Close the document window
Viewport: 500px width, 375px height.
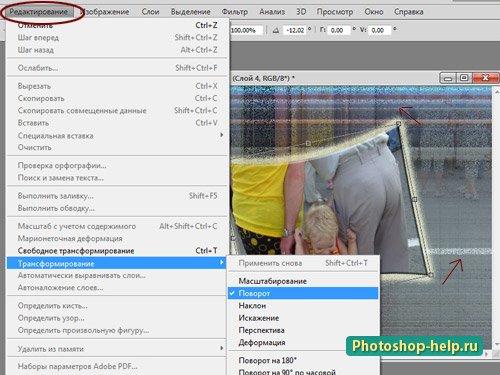[486, 78]
